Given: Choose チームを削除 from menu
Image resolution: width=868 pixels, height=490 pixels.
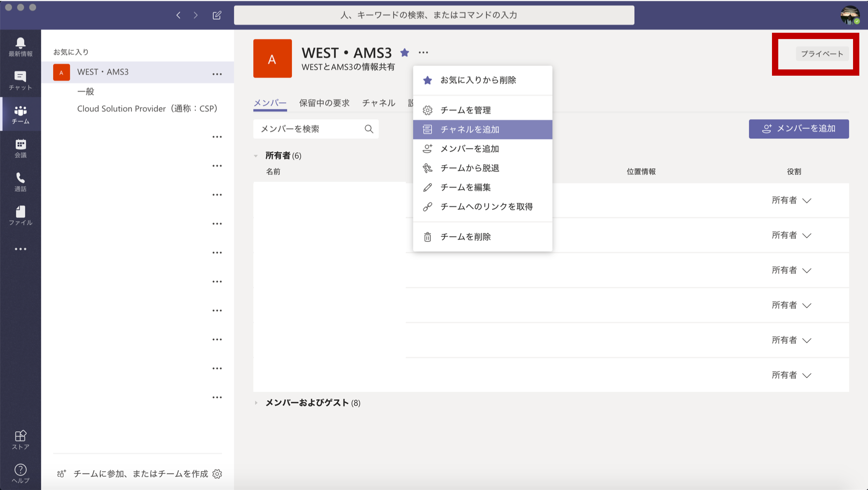Looking at the screenshot, I should [482, 236].
